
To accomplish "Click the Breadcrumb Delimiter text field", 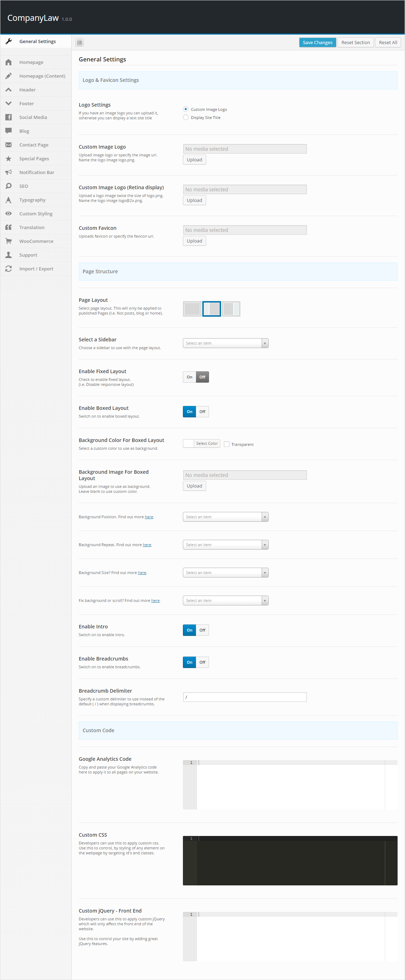I will point(245,697).
